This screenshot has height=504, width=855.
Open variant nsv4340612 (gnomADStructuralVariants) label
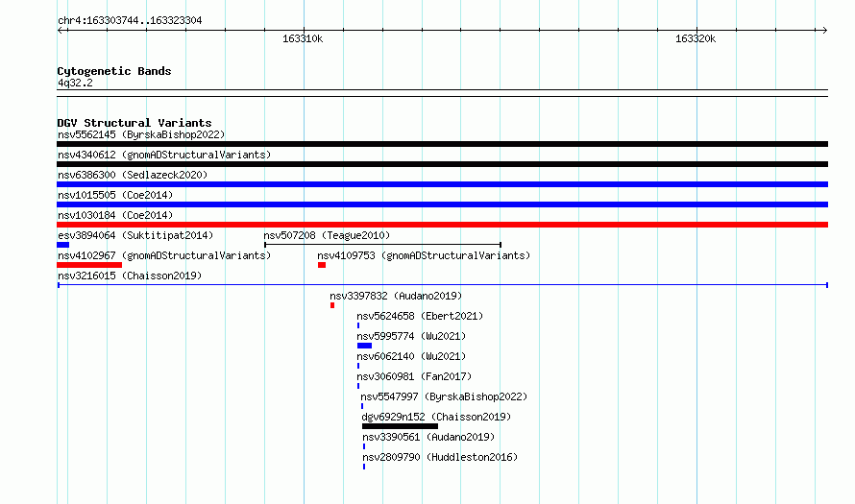[164, 156]
